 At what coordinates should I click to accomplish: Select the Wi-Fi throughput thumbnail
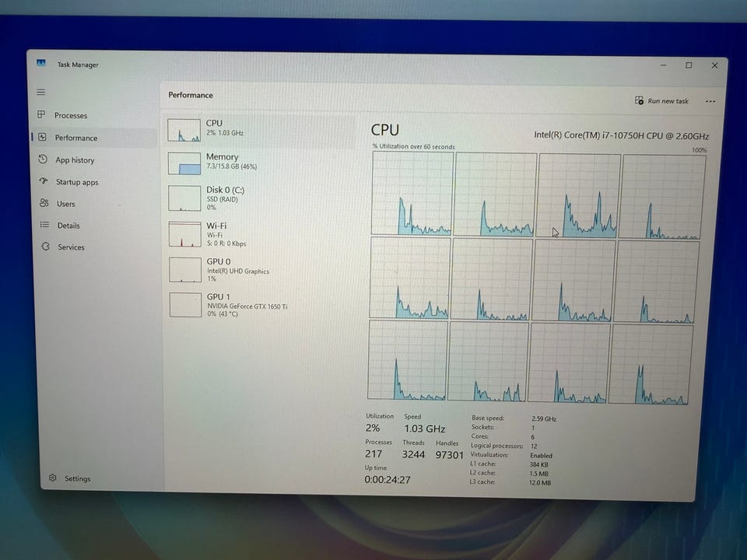pos(185,234)
